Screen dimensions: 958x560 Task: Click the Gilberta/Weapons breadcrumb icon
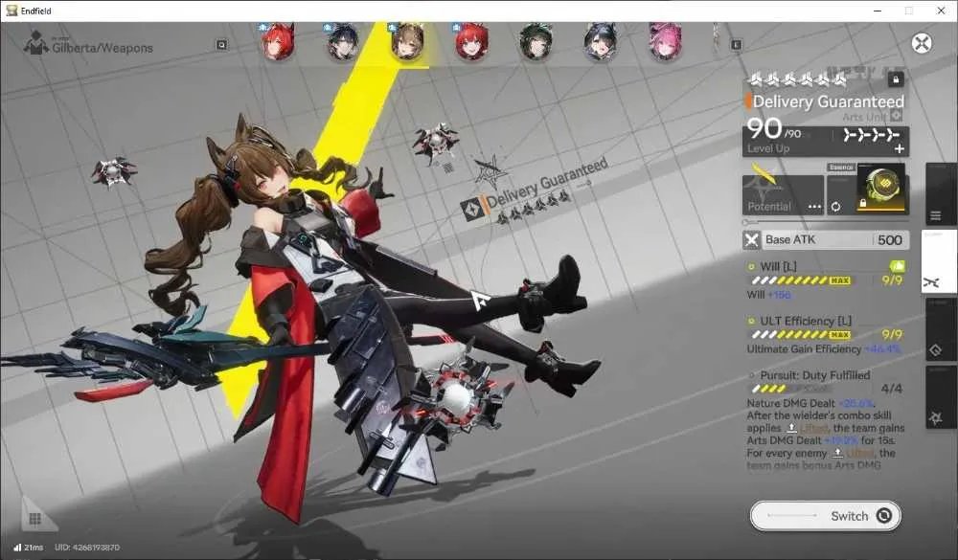tap(36, 42)
